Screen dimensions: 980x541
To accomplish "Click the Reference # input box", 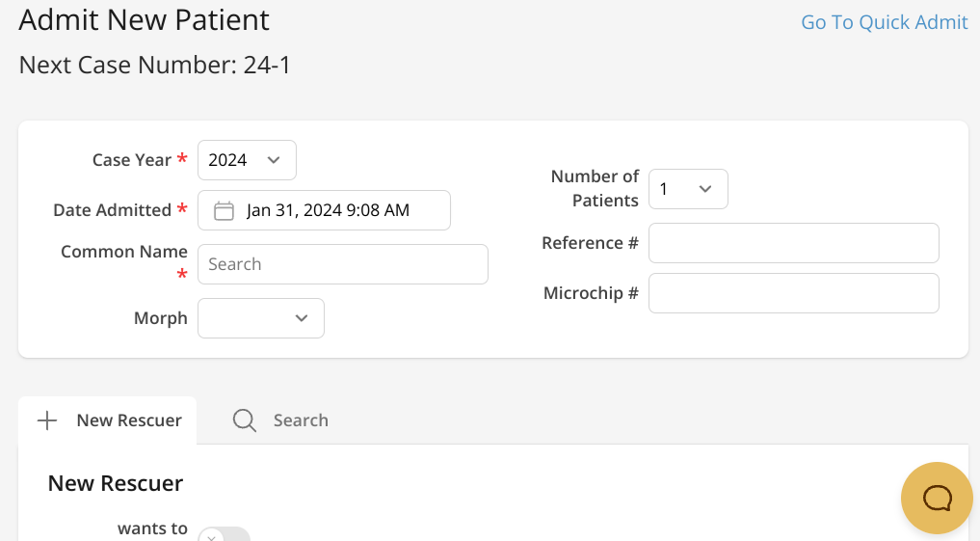I will (x=793, y=243).
